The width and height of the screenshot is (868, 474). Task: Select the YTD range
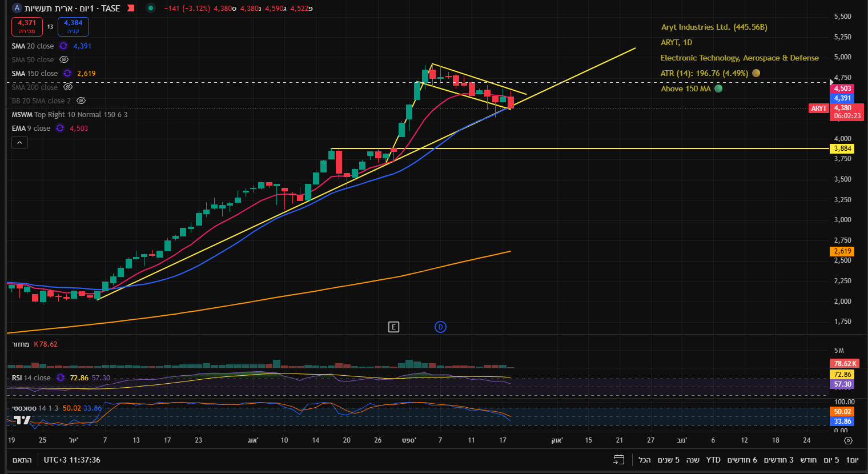tap(713, 460)
